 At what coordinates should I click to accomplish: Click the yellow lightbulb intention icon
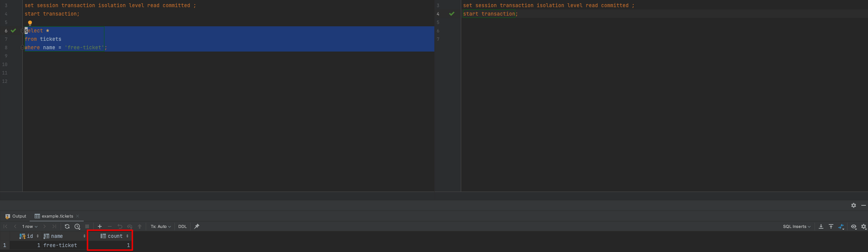coord(30,23)
